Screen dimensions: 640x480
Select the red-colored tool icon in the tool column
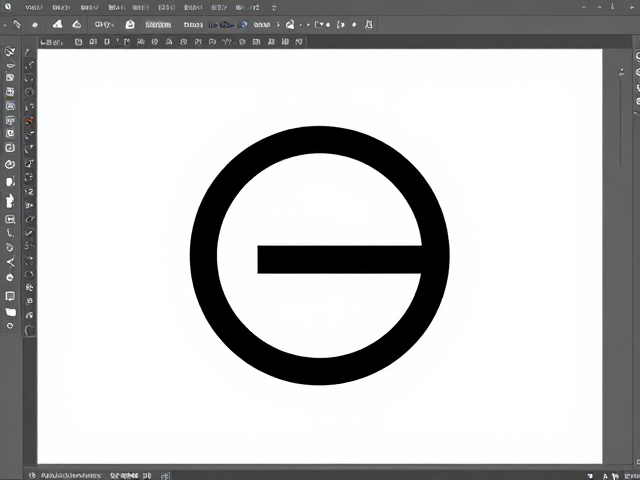[x=29, y=121]
